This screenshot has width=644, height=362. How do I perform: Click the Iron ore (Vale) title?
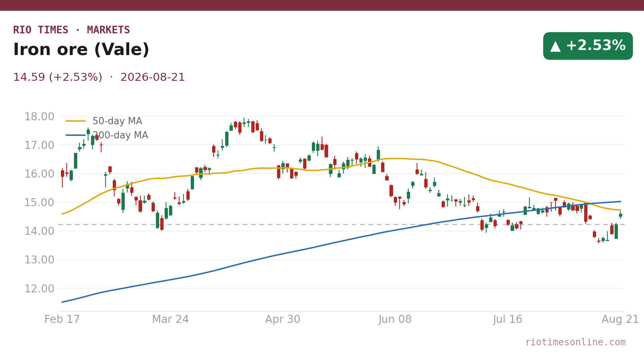(x=81, y=50)
